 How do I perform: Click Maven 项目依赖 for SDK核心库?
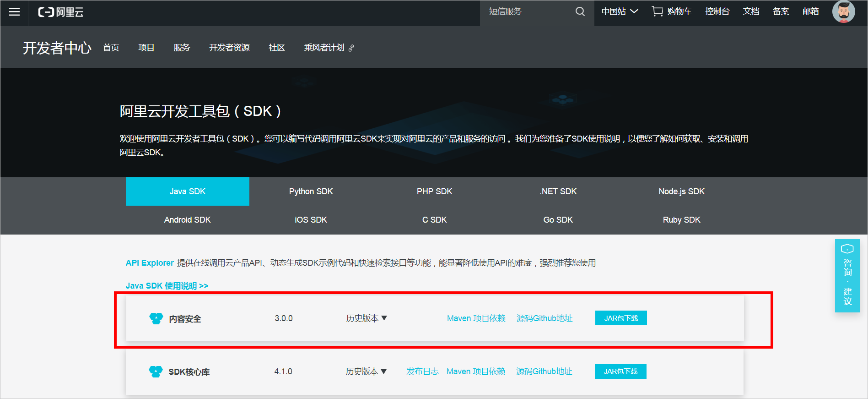pyautogui.click(x=476, y=372)
